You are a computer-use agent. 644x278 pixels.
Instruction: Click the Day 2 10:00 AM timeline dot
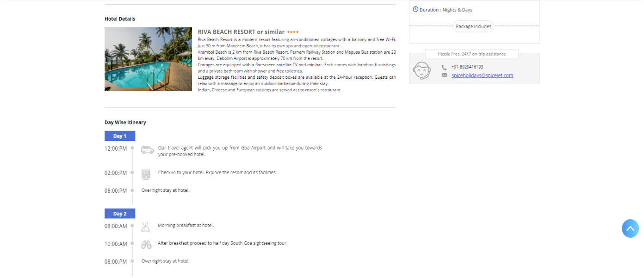(x=132, y=244)
